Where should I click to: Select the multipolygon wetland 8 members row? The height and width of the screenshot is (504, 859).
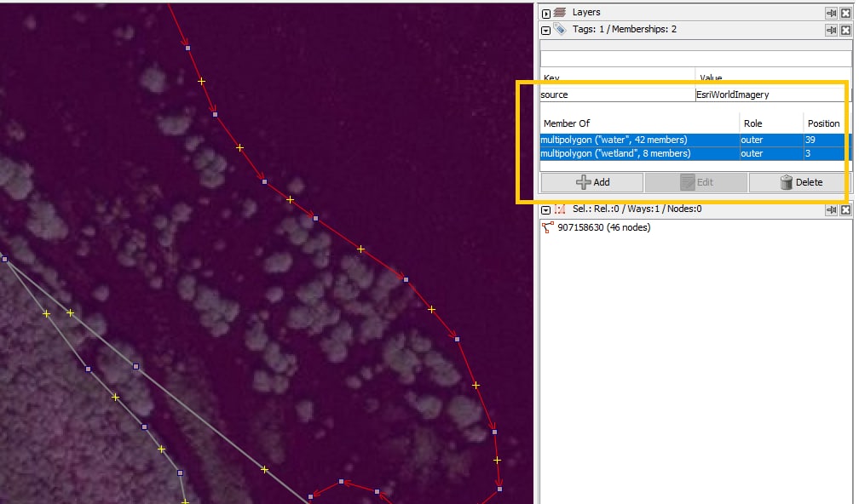point(695,154)
